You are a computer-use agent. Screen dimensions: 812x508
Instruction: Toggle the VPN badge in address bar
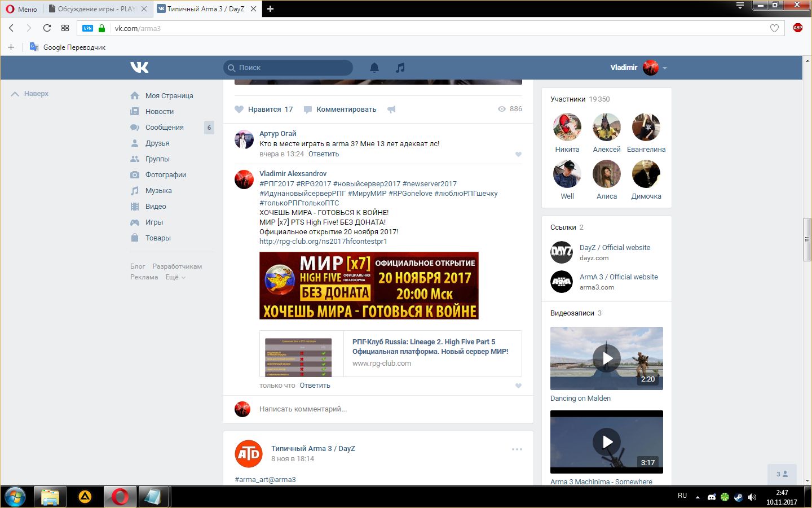tap(87, 28)
